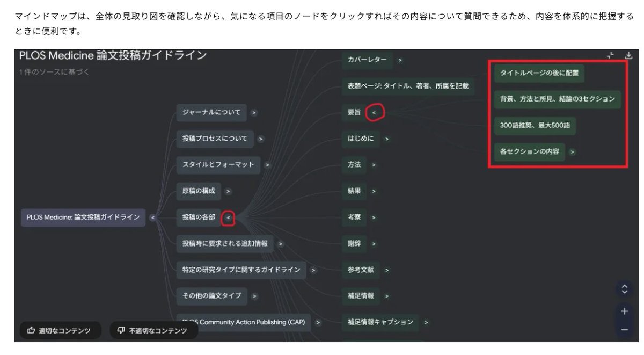This screenshot has width=644, height=355.
Task: Select the 謝辞 node
Action: [354, 244]
